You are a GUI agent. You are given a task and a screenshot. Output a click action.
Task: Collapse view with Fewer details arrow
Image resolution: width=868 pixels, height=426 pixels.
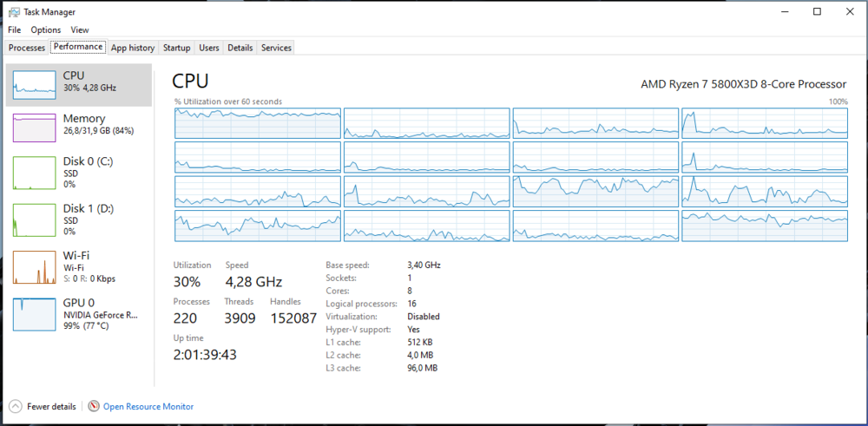click(15, 406)
